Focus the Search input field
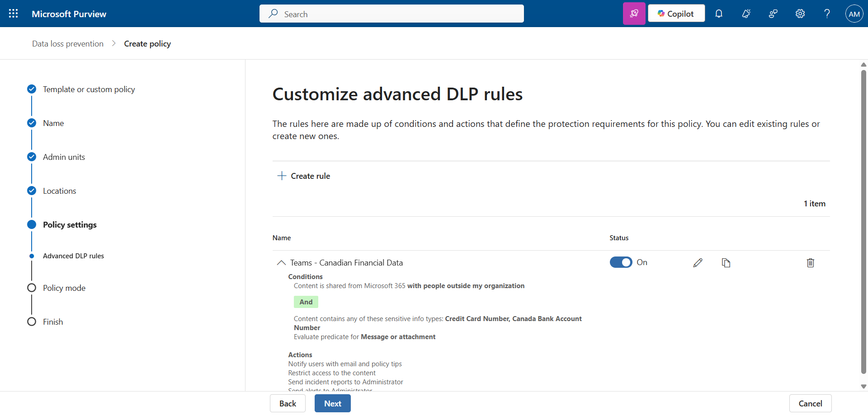868x415 pixels. [x=398, y=14]
